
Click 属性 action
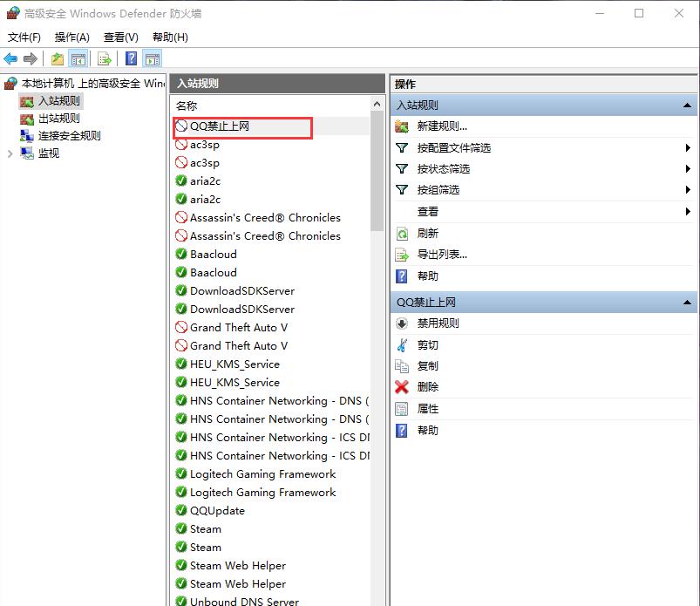pyautogui.click(x=427, y=409)
